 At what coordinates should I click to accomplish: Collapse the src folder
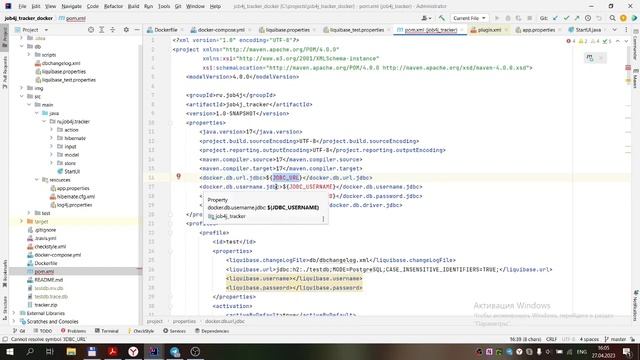(x=22, y=96)
